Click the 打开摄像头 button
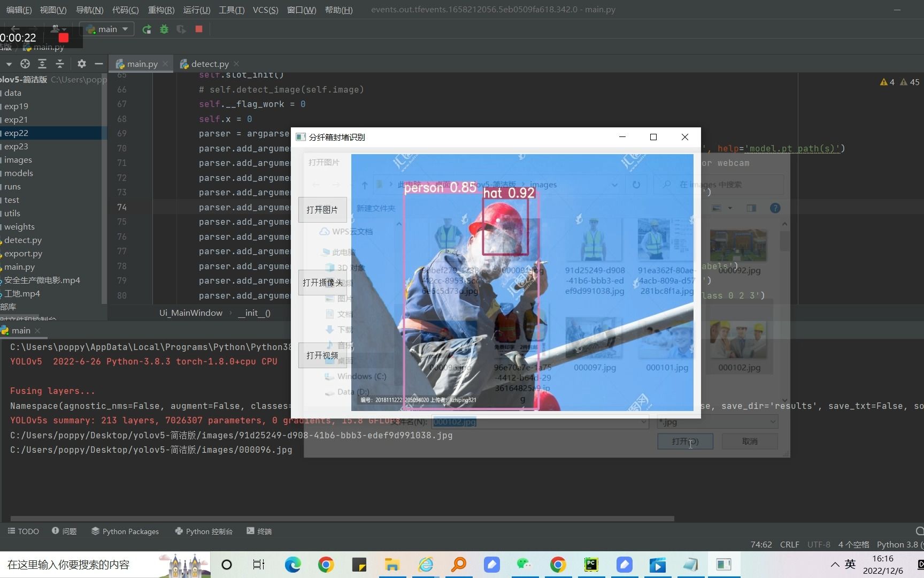This screenshot has width=924, height=578. (x=322, y=283)
